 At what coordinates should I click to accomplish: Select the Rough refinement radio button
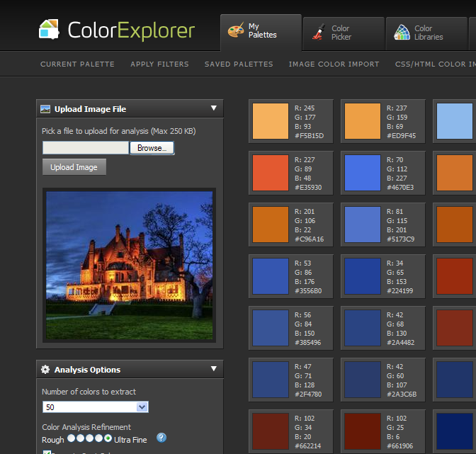pos(71,438)
